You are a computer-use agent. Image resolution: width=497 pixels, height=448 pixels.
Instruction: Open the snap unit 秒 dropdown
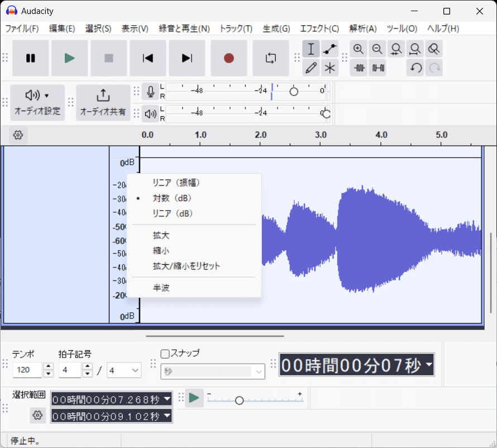[x=213, y=371]
